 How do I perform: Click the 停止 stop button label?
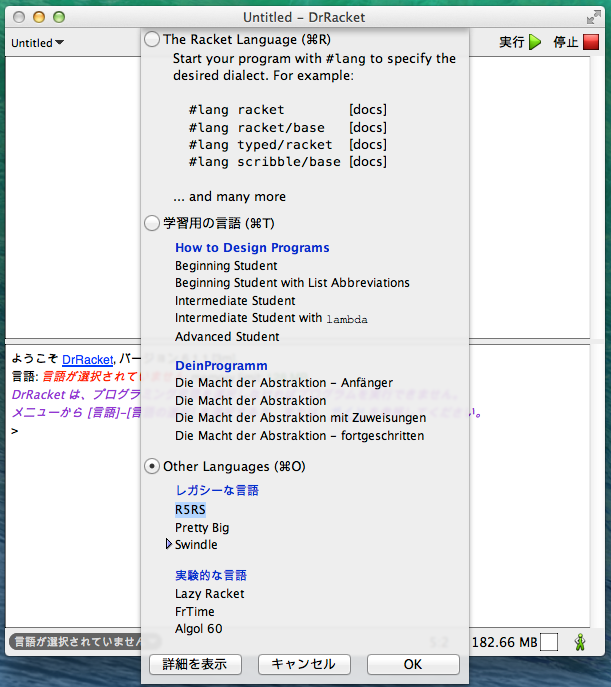tap(566, 42)
